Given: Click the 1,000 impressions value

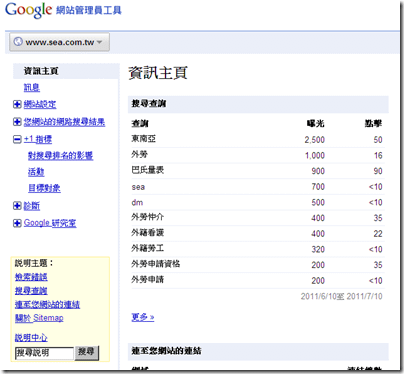Looking at the screenshot, I should coord(315,155).
